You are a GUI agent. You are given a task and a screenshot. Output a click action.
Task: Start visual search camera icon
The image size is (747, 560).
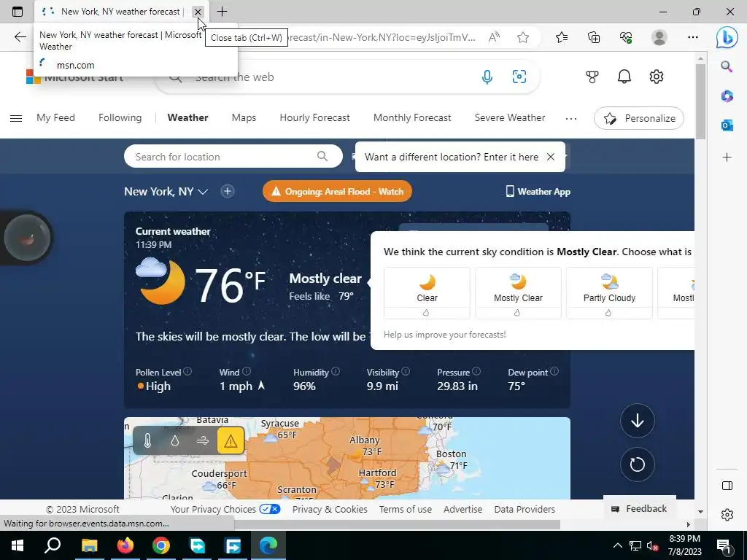[519, 77]
